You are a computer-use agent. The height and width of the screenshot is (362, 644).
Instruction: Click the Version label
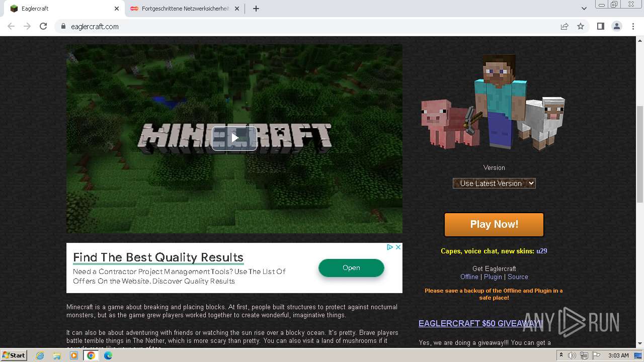[494, 168]
